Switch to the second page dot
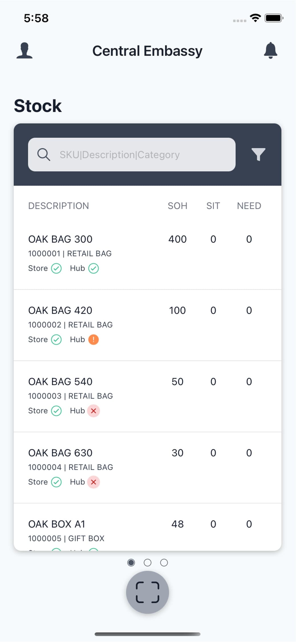Viewport: 296px width, 644px height. coord(147,562)
